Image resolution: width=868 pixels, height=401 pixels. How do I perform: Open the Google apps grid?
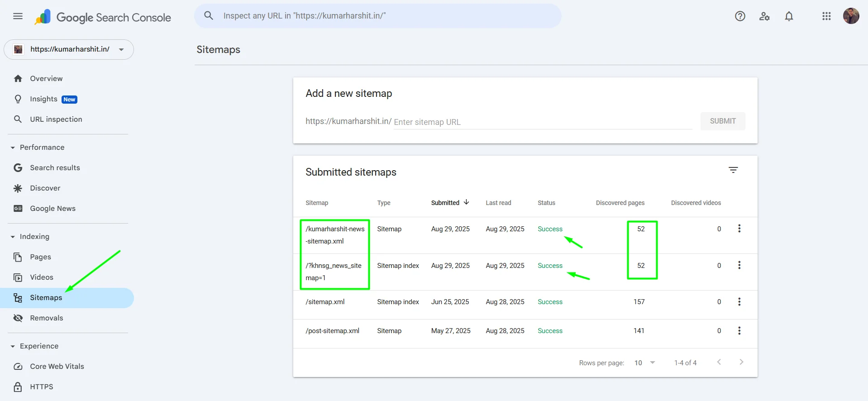826,16
